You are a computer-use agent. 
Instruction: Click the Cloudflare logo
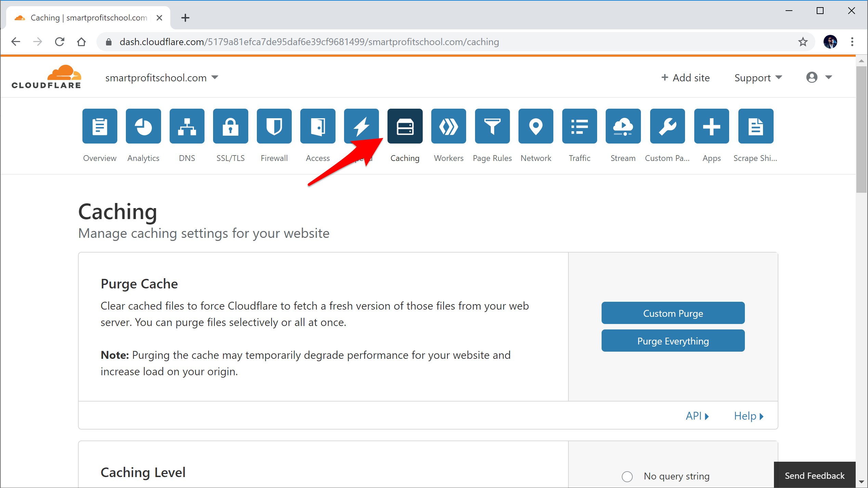click(47, 77)
